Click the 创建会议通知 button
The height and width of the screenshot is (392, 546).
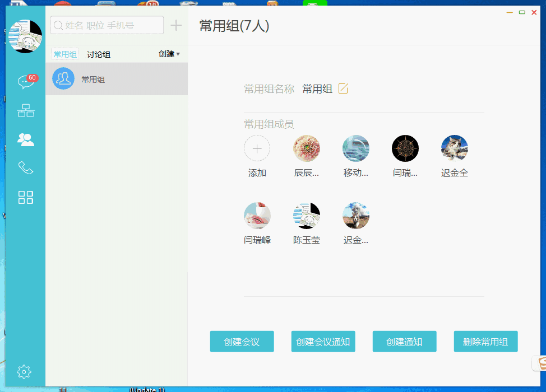pyautogui.click(x=323, y=341)
